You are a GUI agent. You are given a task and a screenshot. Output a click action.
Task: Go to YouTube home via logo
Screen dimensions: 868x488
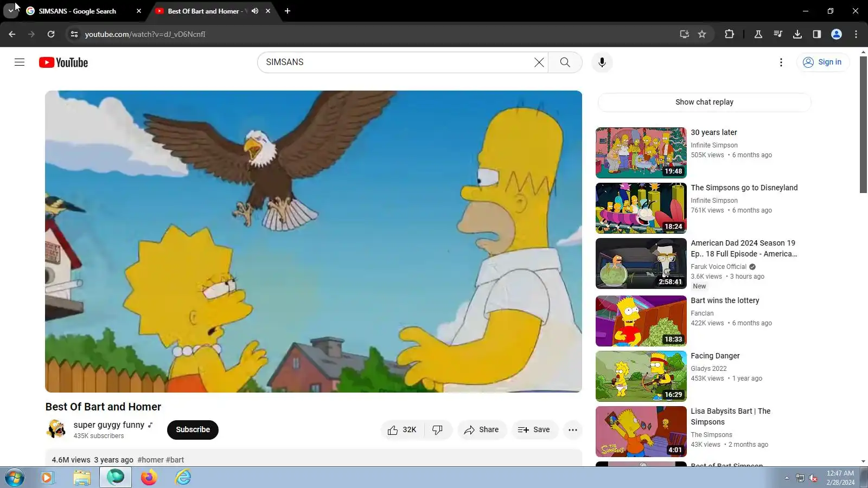click(63, 62)
